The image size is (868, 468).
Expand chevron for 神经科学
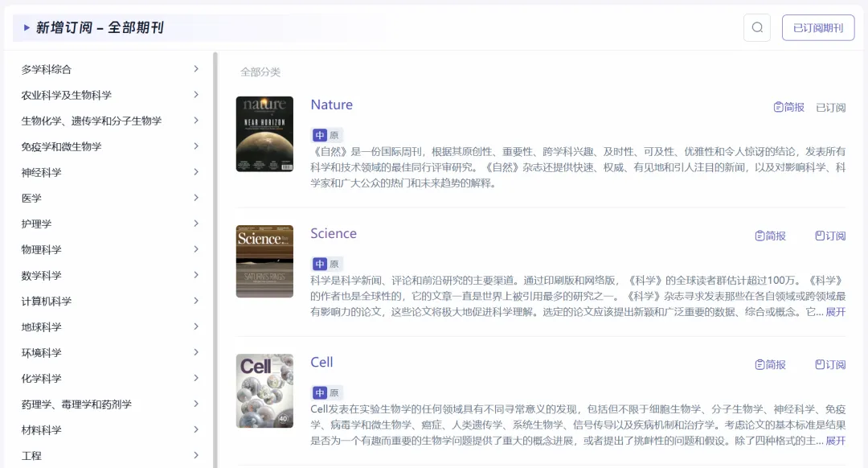coord(196,172)
